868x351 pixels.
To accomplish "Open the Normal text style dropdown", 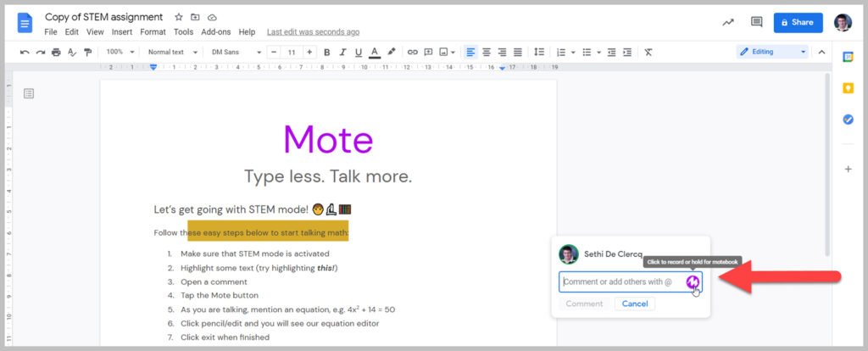I will [x=173, y=52].
